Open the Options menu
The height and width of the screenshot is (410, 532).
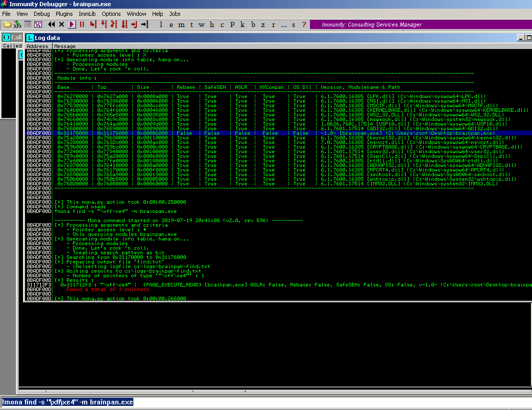click(x=111, y=14)
